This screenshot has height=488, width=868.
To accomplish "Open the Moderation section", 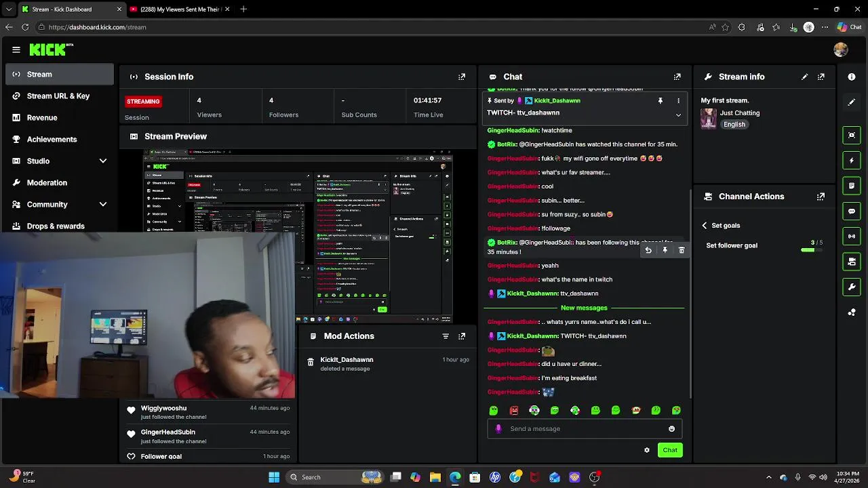I will [x=60, y=183].
